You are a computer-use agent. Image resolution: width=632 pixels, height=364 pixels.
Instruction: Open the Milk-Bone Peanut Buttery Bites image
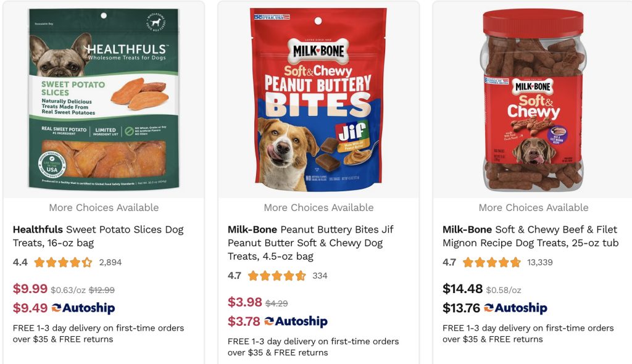(318, 99)
